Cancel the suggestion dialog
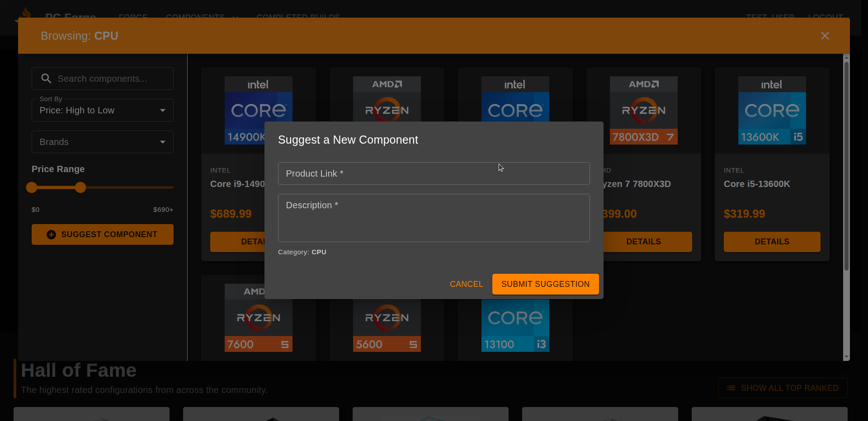Screen dimensions: 868x421 [x=466, y=284]
